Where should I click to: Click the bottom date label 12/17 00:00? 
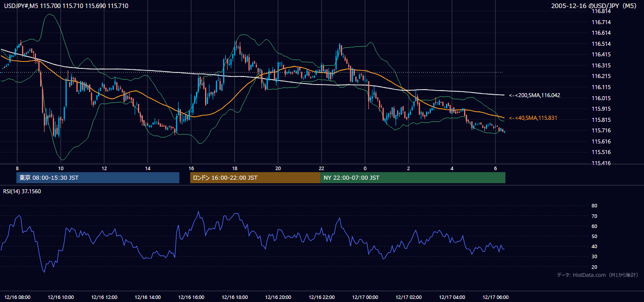365,297
